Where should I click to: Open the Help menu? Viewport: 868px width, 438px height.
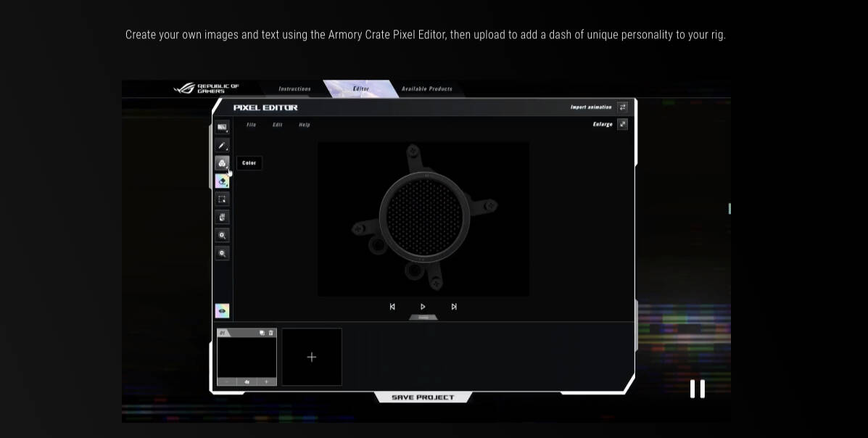point(305,125)
